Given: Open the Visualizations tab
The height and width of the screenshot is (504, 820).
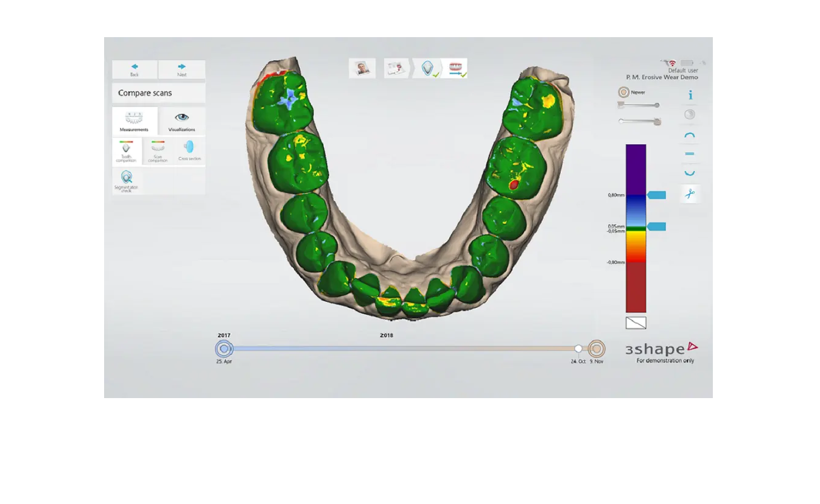Looking at the screenshot, I should pyautogui.click(x=181, y=121).
